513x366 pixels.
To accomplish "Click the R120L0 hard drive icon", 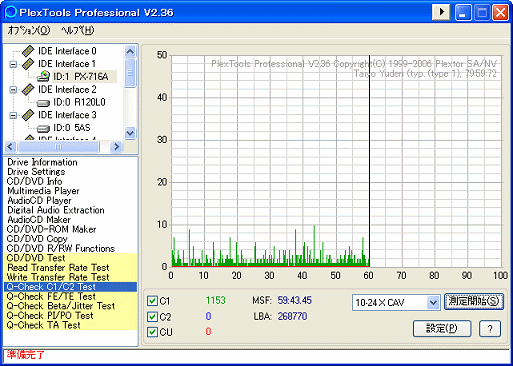I will click(x=43, y=102).
